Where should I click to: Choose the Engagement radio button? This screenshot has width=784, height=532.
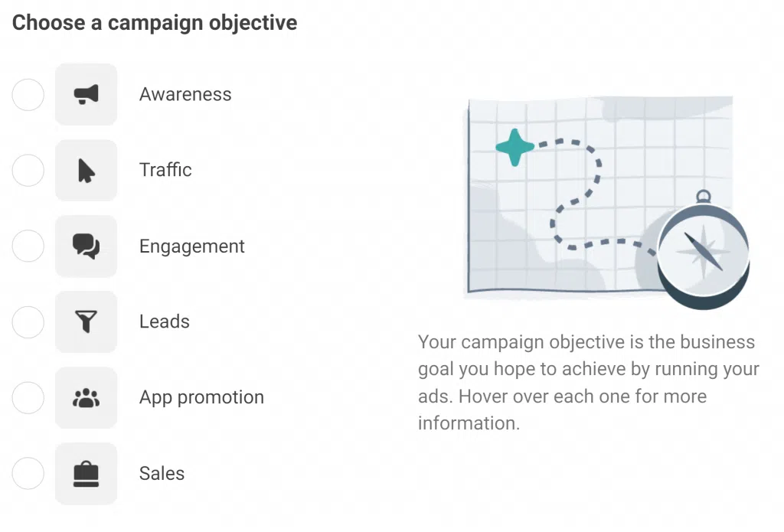coord(28,246)
